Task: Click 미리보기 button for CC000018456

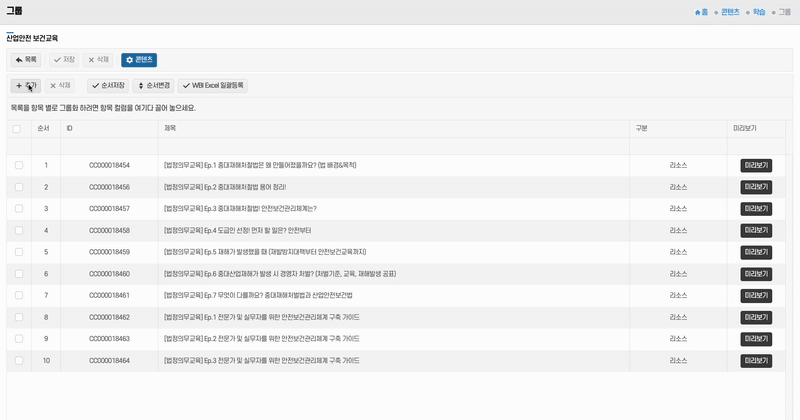Action: 756,187
